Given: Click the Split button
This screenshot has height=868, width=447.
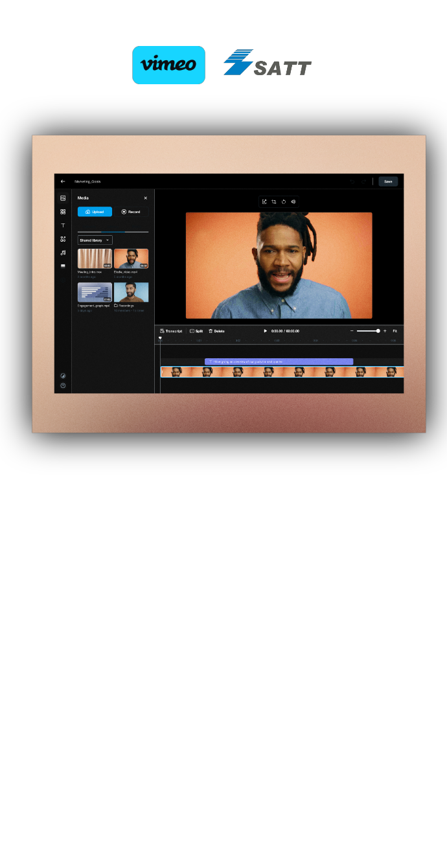Looking at the screenshot, I should (x=196, y=331).
